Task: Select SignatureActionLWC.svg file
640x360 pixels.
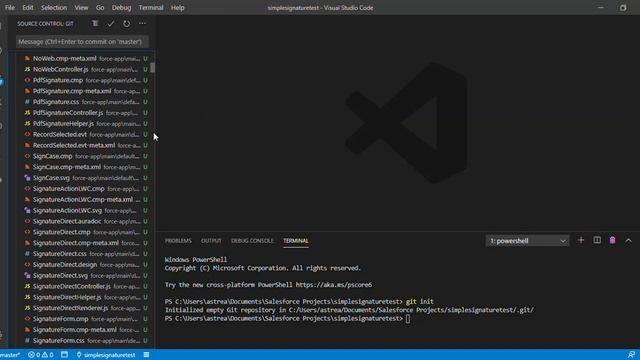Action: [82, 211]
